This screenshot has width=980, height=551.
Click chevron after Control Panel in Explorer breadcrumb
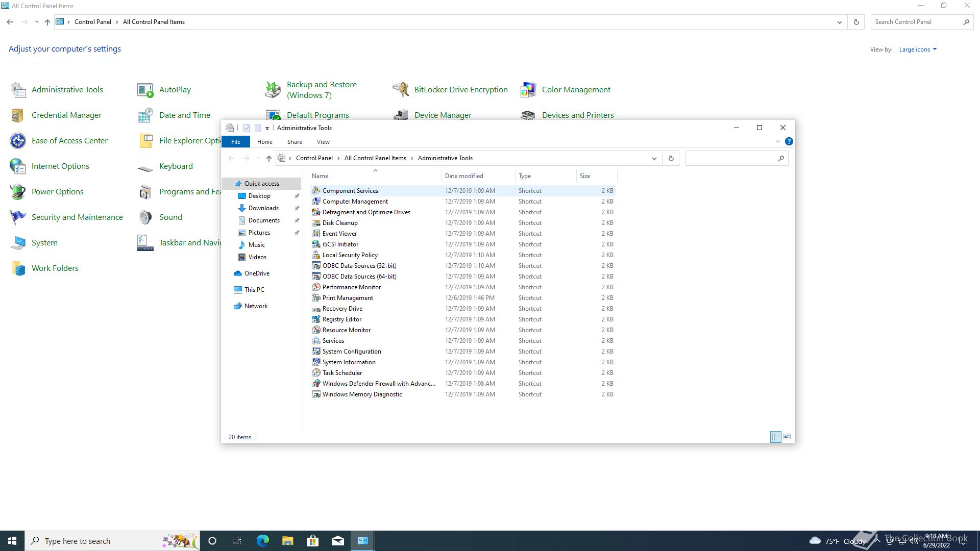[338, 158]
